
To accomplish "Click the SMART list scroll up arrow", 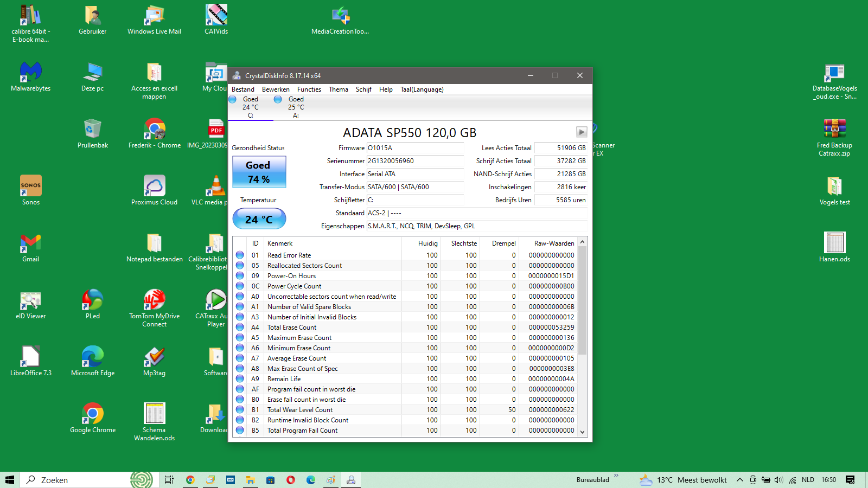I will (x=583, y=242).
